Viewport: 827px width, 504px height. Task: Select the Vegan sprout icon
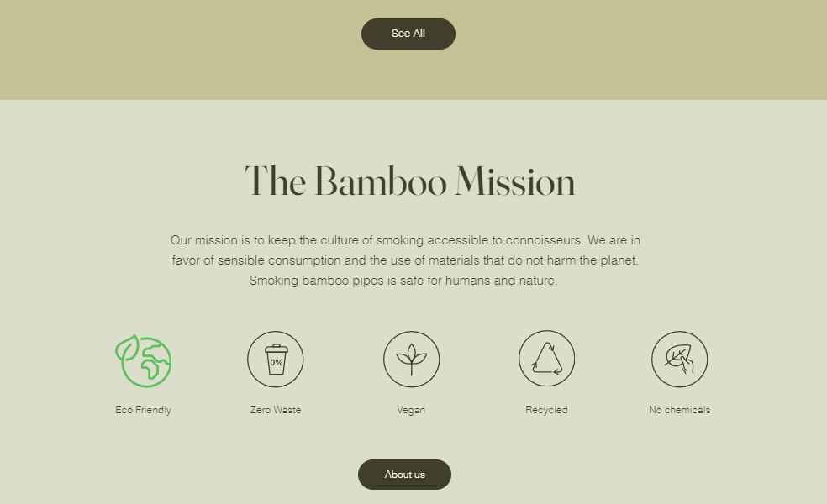coord(411,360)
